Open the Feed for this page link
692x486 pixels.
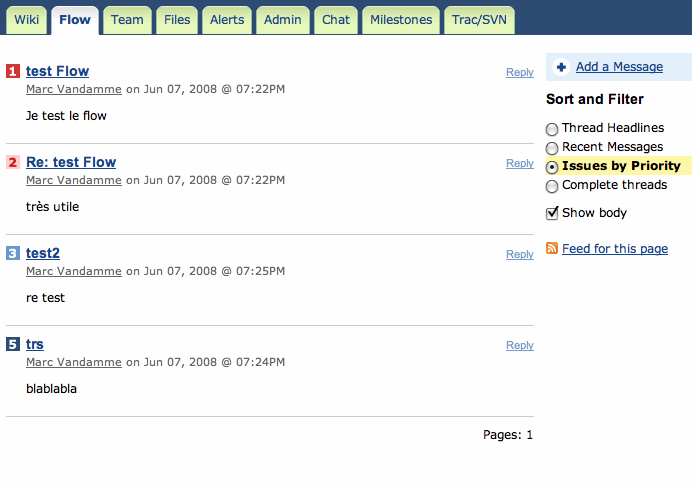pyautogui.click(x=614, y=249)
